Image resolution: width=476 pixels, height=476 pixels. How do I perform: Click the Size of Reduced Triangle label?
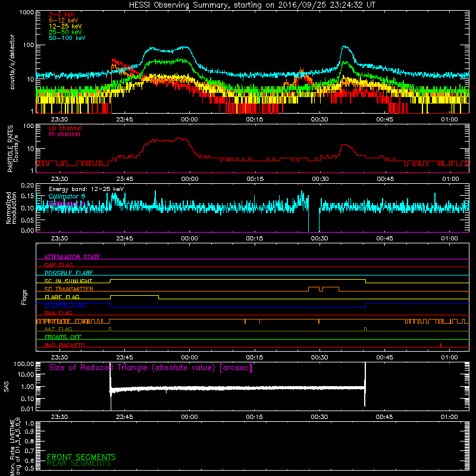pos(151,368)
